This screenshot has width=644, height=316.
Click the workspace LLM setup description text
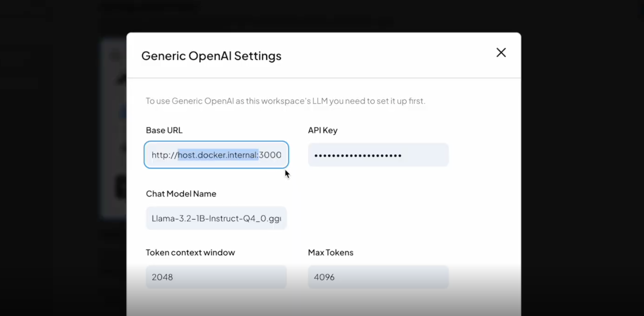[x=285, y=101]
